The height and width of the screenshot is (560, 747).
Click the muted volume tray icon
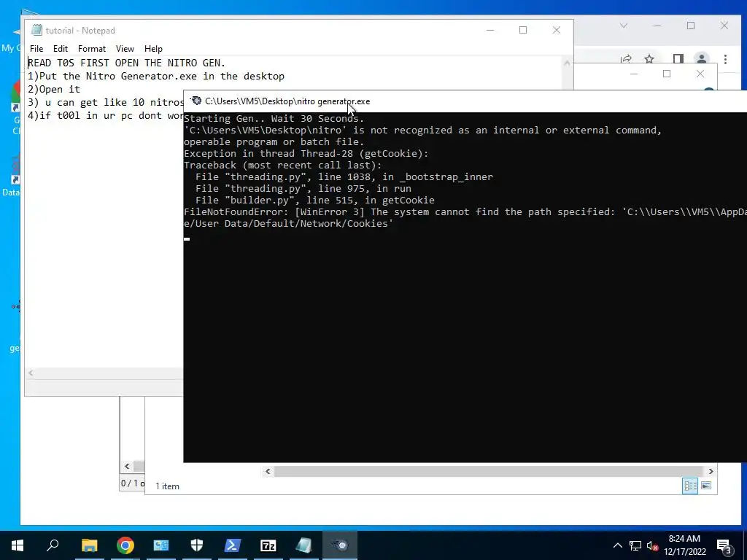tap(653, 545)
